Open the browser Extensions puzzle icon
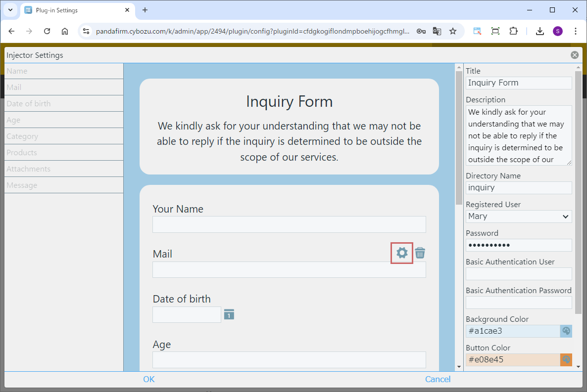Screen dimensions: 587x392 (513, 31)
